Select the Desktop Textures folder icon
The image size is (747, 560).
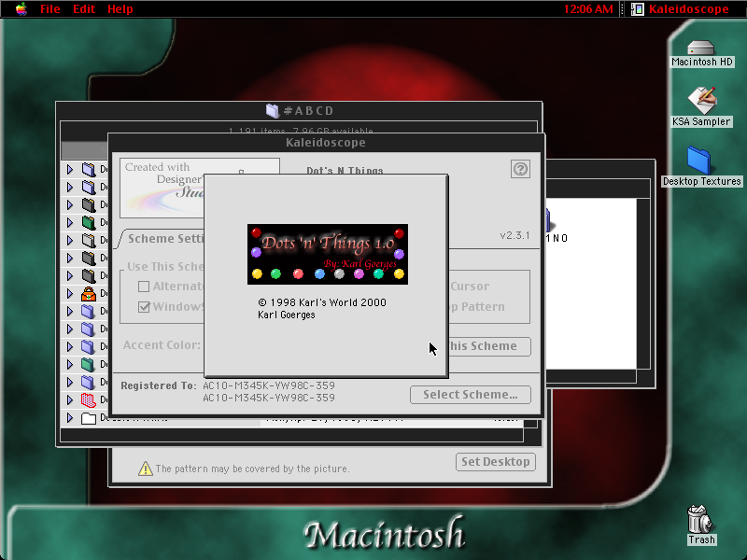point(698,160)
